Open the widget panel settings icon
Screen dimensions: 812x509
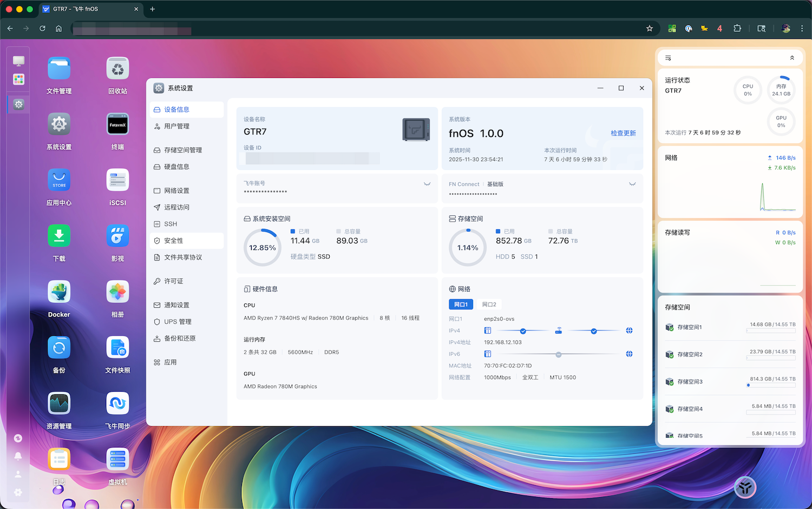point(668,58)
